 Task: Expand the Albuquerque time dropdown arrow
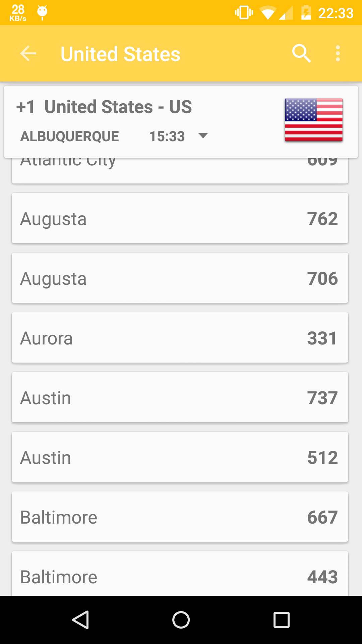(x=203, y=136)
